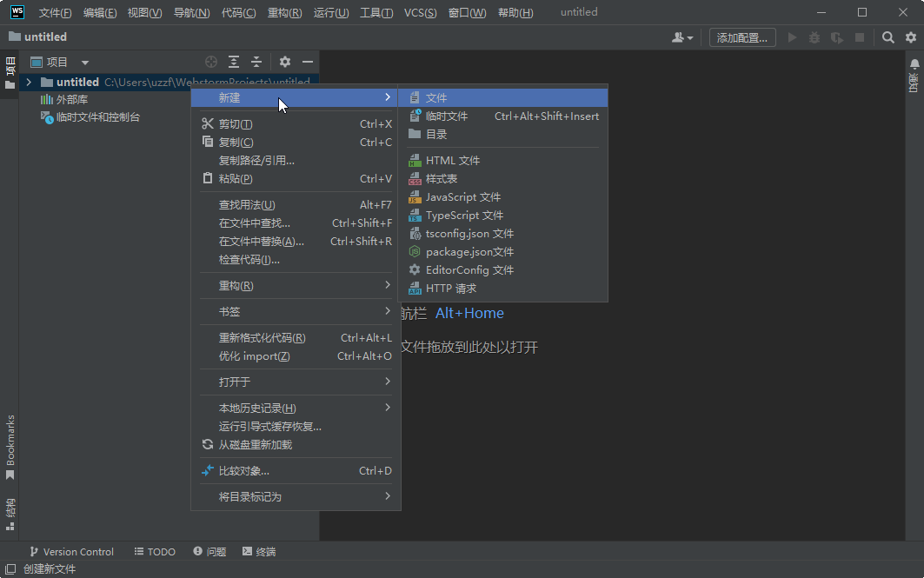Open notifications bell on right sidebar
The height and width of the screenshot is (578, 924).
[x=914, y=63]
